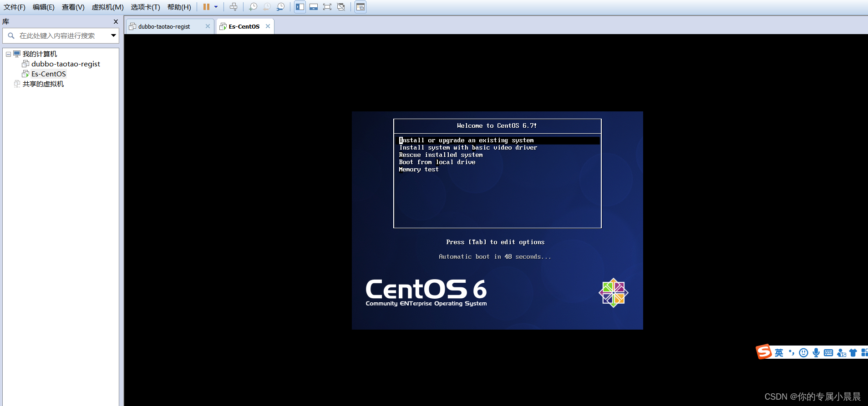Image resolution: width=868 pixels, height=406 pixels.
Task: Close the Es-CentOS tab
Action: click(268, 26)
